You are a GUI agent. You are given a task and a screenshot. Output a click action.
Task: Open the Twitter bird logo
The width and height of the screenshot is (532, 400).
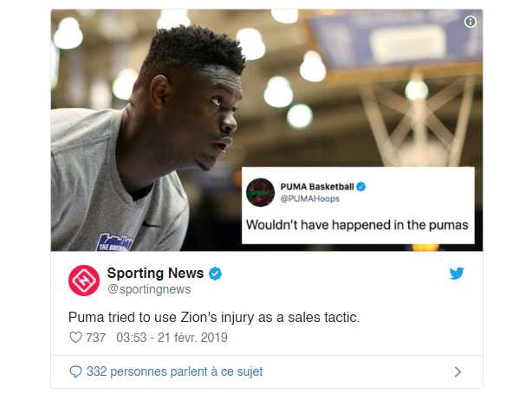[457, 274]
